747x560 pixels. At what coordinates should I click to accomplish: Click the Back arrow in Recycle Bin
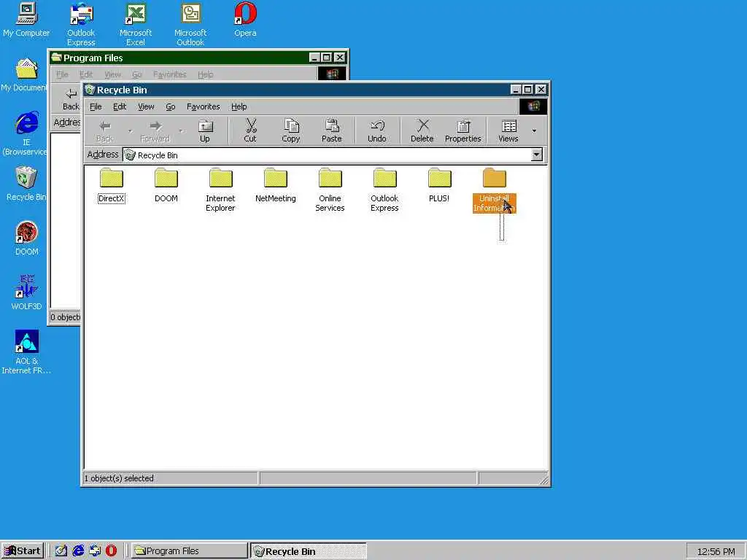105,131
